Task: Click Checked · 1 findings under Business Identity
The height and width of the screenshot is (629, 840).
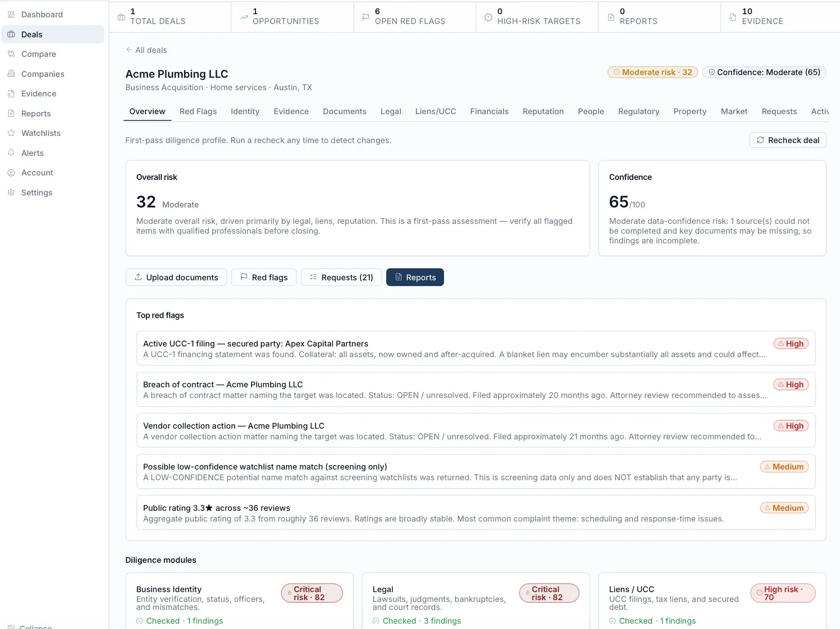Action: 180,621
